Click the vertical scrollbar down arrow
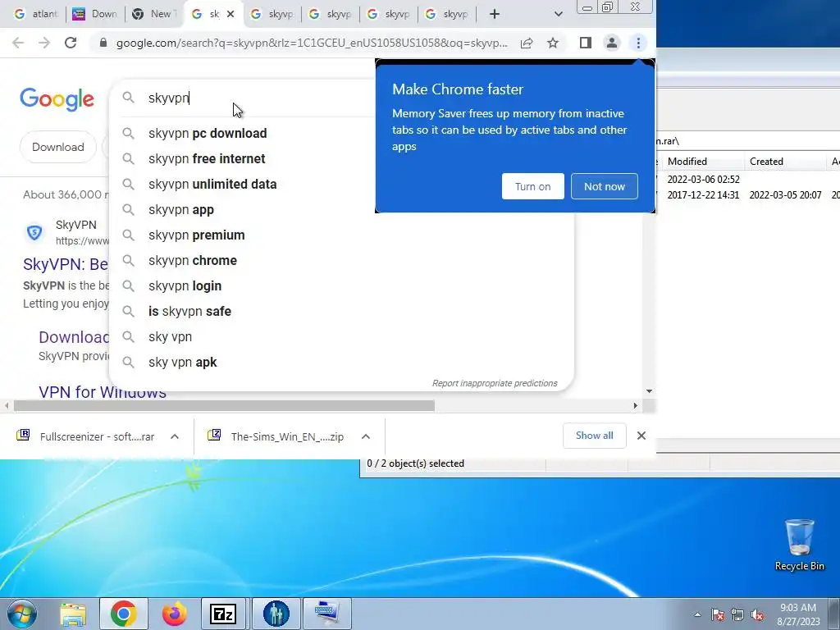The height and width of the screenshot is (630, 840). (x=649, y=391)
